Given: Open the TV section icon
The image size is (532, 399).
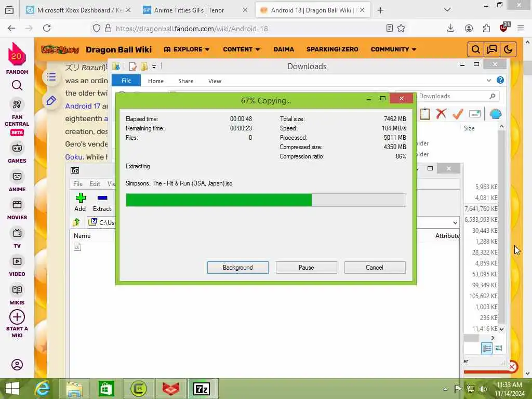Looking at the screenshot, I should click(x=17, y=233).
